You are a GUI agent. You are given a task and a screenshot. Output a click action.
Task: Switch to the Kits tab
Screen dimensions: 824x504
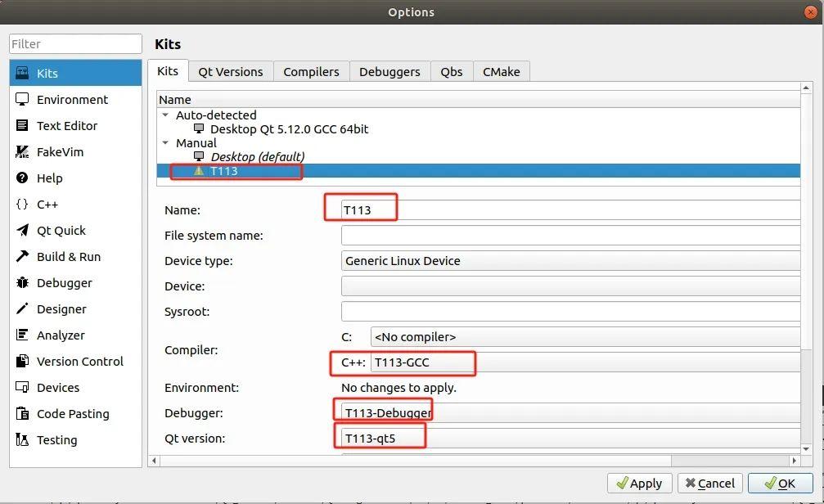(168, 71)
